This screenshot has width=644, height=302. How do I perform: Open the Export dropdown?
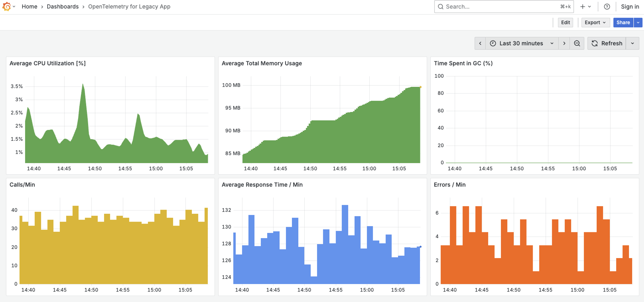click(595, 22)
